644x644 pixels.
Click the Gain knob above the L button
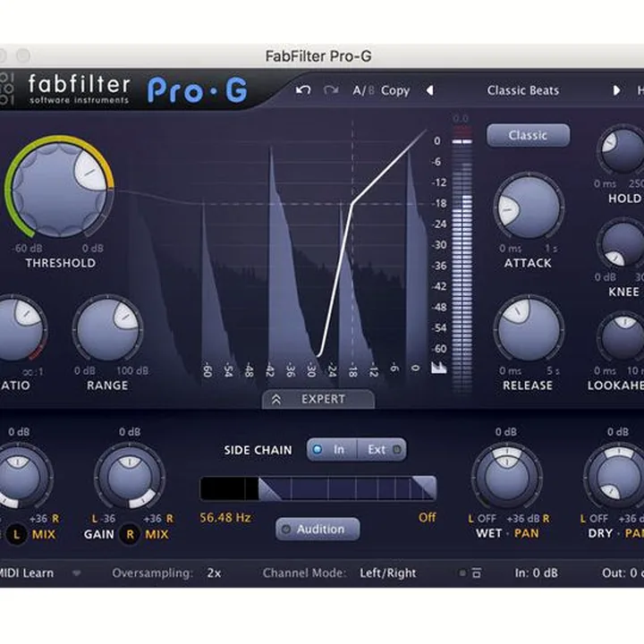pos(20,478)
